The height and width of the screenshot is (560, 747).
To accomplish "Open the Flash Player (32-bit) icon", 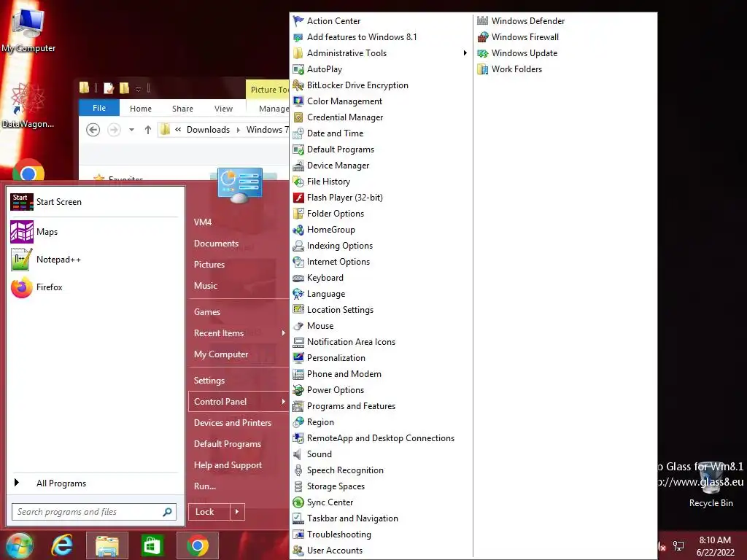I will coord(298,198).
